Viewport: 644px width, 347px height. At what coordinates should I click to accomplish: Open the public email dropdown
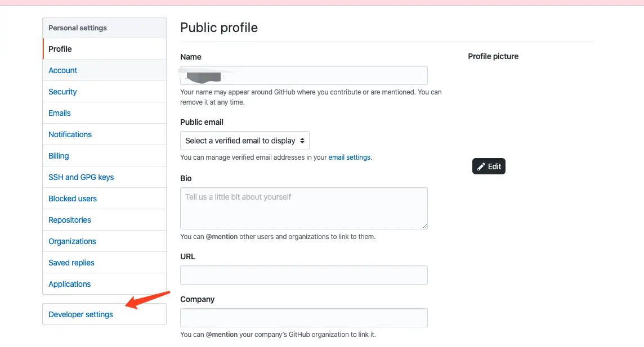245,141
